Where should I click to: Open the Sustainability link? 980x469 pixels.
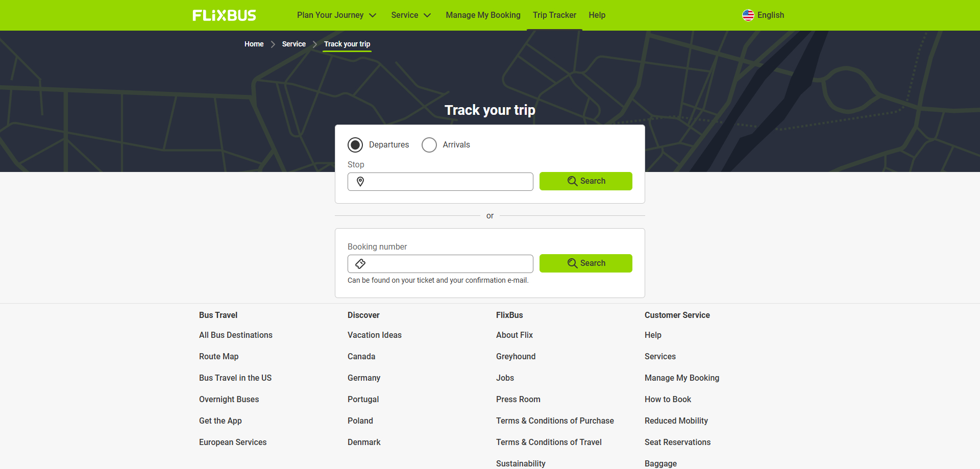point(521,463)
